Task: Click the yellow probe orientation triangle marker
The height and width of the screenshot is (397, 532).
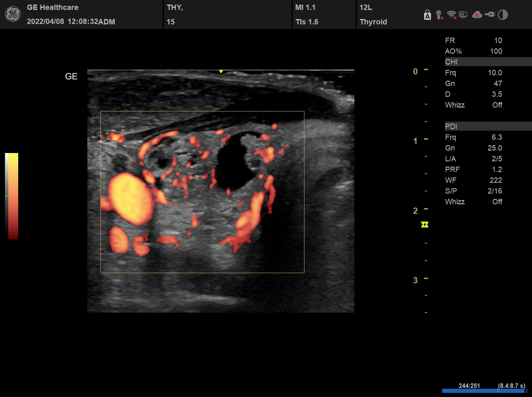Action: coord(221,72)
